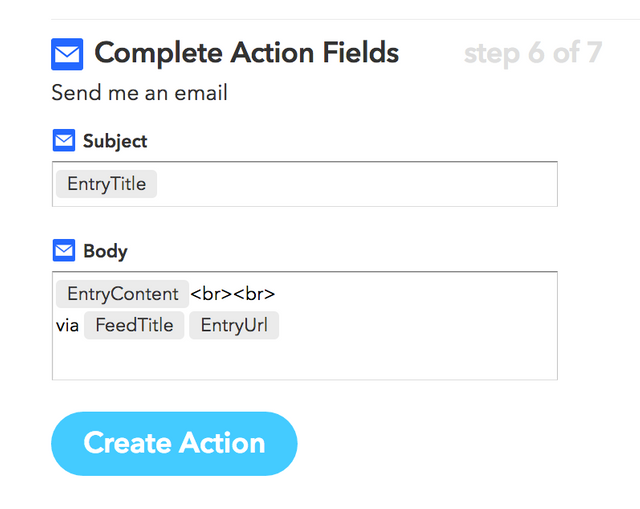640x509 pixels.
Task: Select the FeedTitle ingredient in Body
Action: point(134,325)
